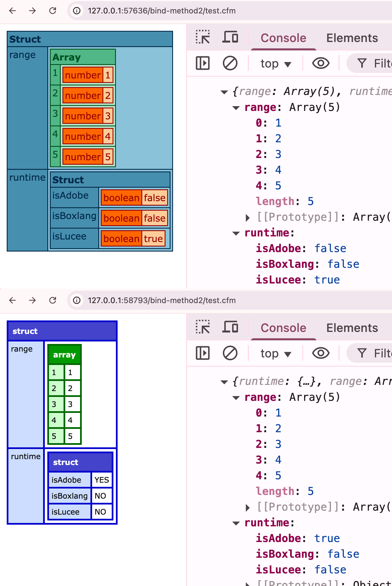Switch to Console tab in bottom DevTools
This screenshot has height=586, width=392.
tap(283, 328)
